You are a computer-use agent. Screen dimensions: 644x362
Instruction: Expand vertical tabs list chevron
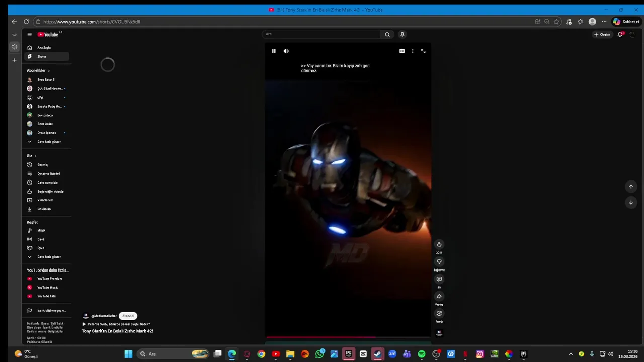[14, 35]
